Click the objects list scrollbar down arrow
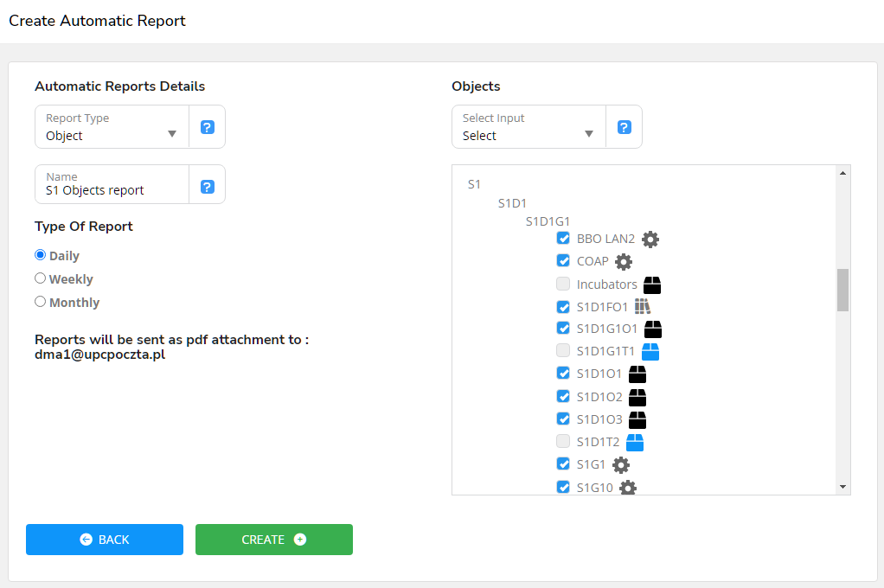 (842, 487)
